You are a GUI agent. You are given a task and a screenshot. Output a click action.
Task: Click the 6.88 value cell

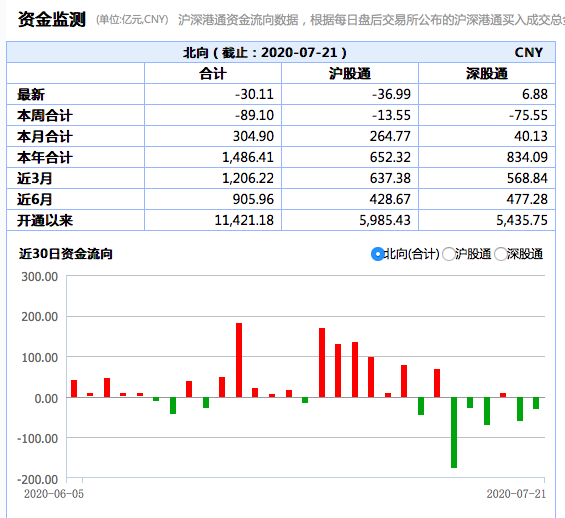(487, 94)
